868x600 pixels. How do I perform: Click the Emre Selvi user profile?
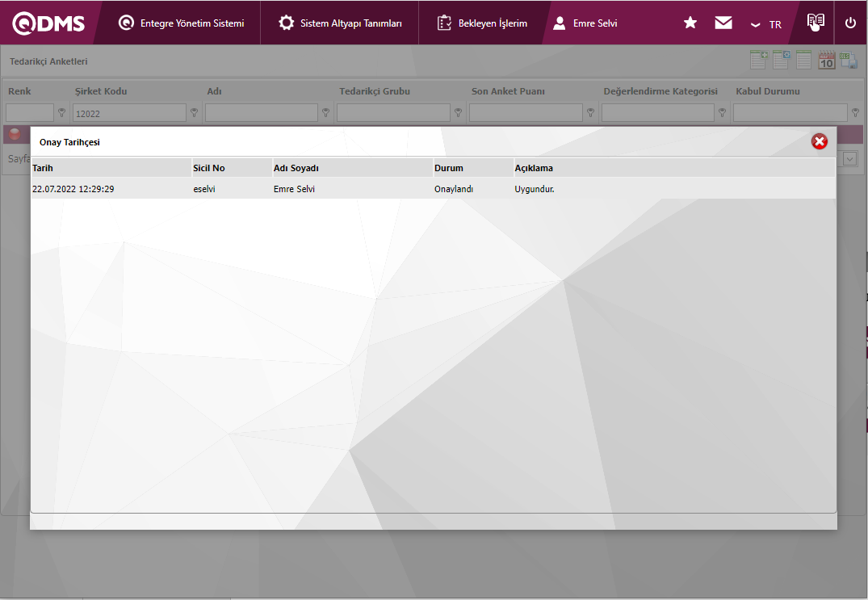tap(585, 23)
